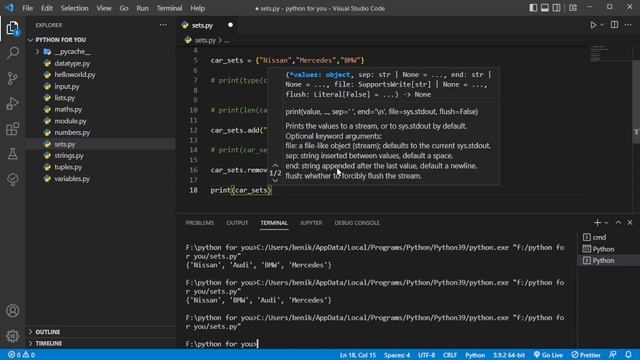
Task: Open the Terminal menu
Action: (x=169, y=8)
